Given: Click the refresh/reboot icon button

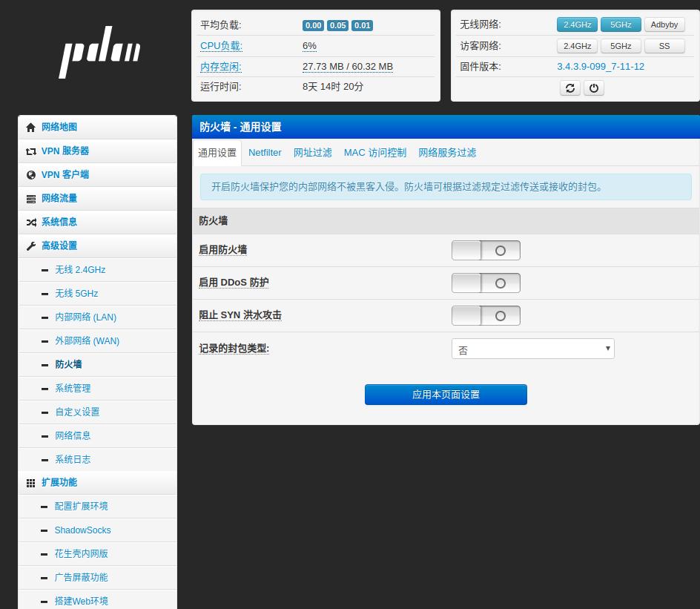Looking at the screenshot, I should (x=570, y=88).
